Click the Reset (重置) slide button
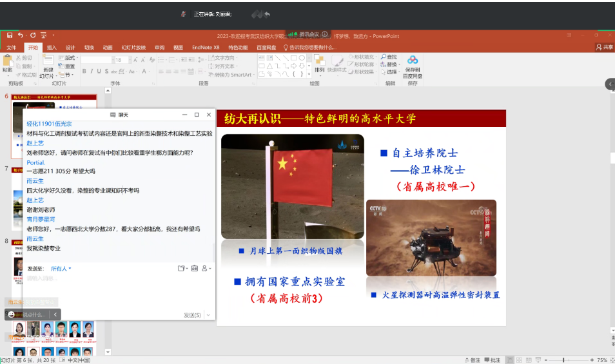Viewport: 615px width, 364px height. point(67,66)
